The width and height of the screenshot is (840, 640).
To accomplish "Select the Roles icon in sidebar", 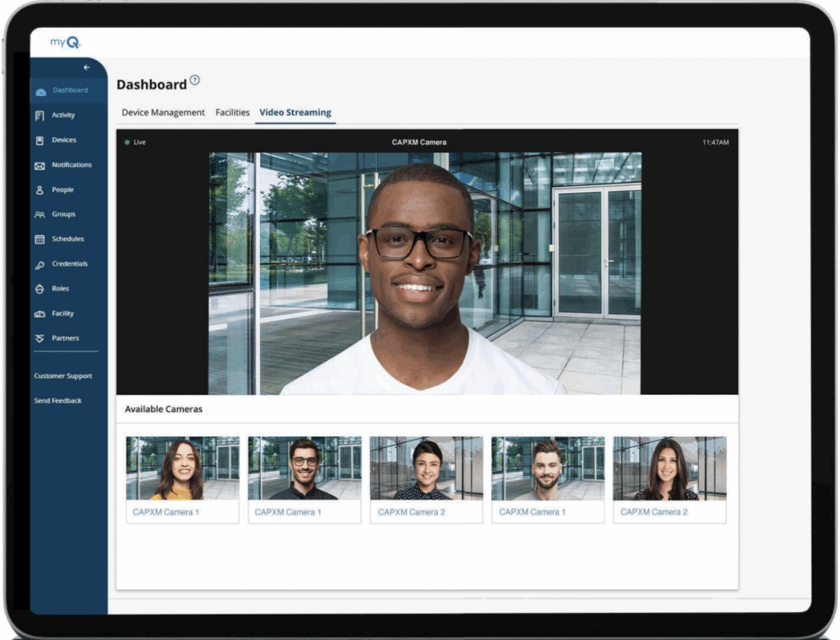I will 39,290.
